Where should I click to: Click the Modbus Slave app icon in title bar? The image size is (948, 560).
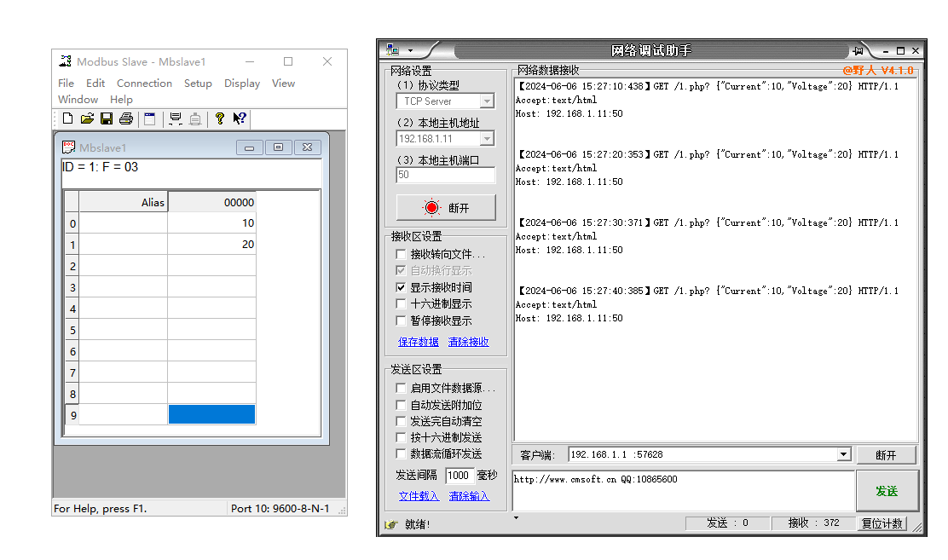click(66, 61)
